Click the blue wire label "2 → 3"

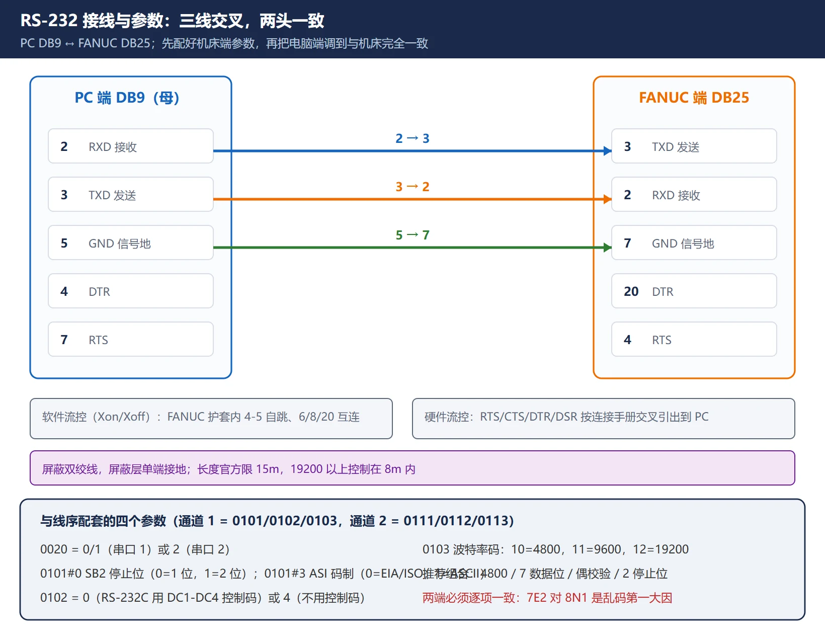pos(412,138)
